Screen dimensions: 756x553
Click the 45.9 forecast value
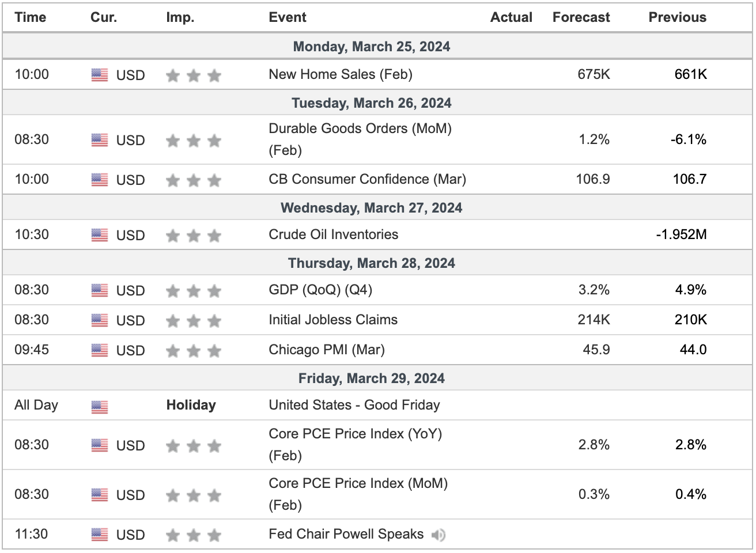click(596, 350)
